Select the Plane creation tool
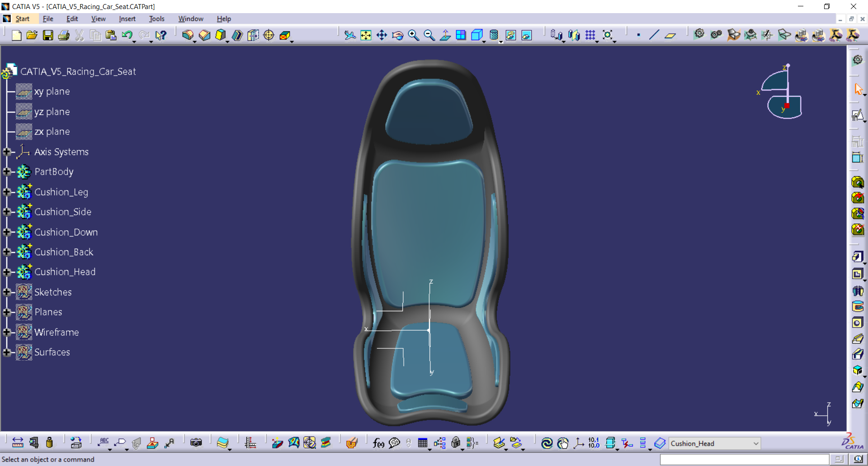This screenshot has height=466, width=868. tap(670, 35)
